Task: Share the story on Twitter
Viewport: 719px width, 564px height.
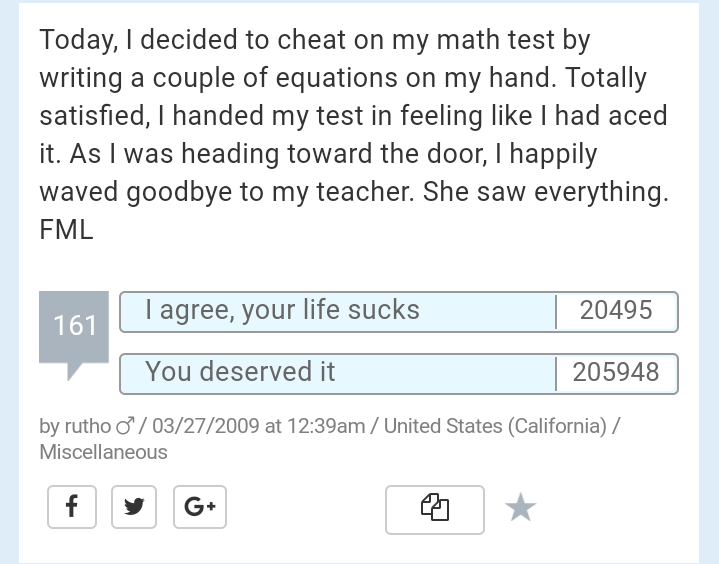Action: (x=134, y=507)
